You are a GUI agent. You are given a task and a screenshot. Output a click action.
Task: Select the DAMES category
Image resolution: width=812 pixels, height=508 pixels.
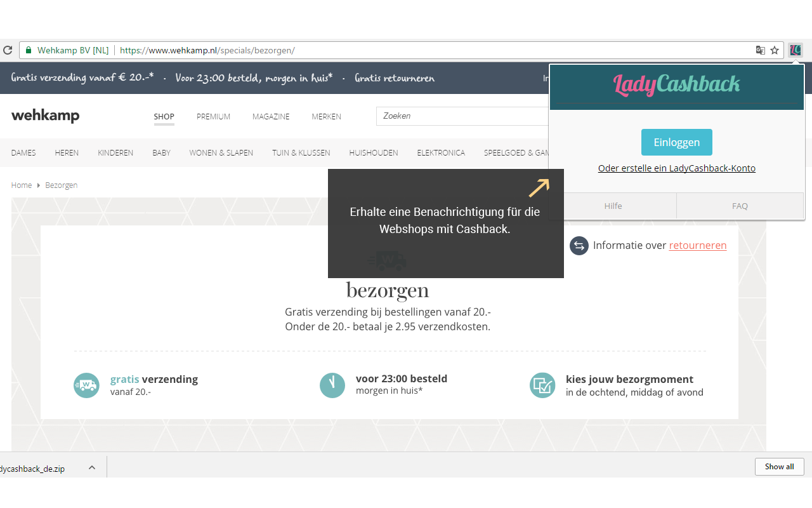click(23, 153)
